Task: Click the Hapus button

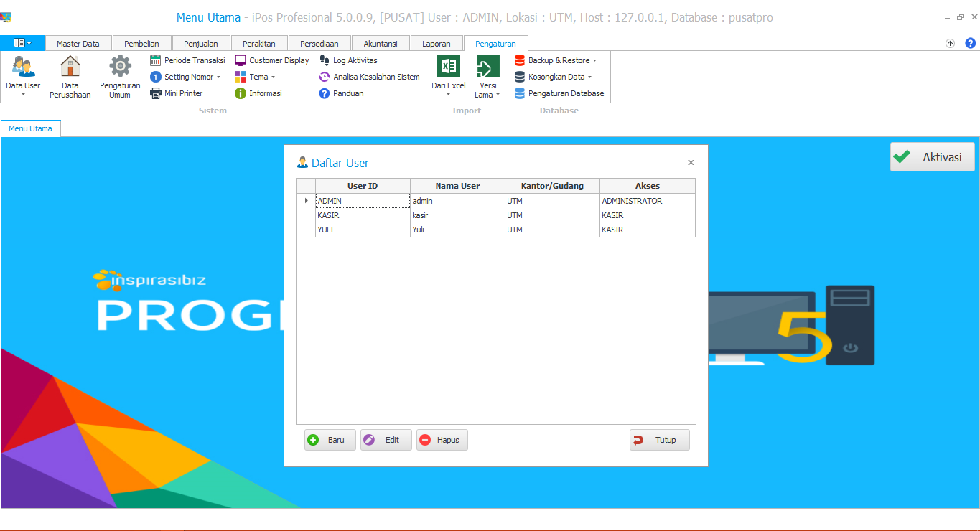Action: pos(442,440)
